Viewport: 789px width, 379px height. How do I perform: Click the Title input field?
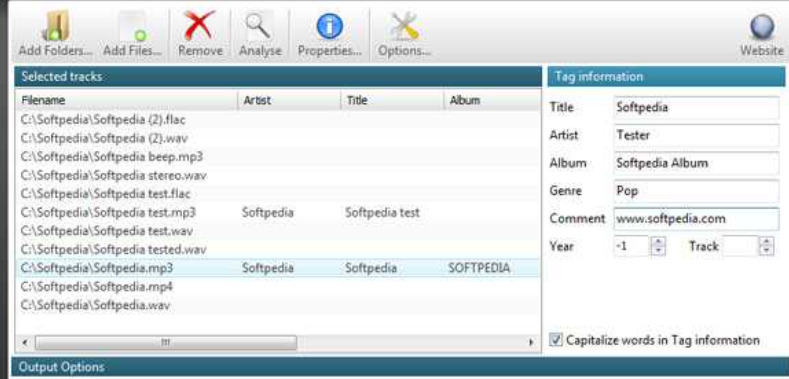(x=696, y=108)
